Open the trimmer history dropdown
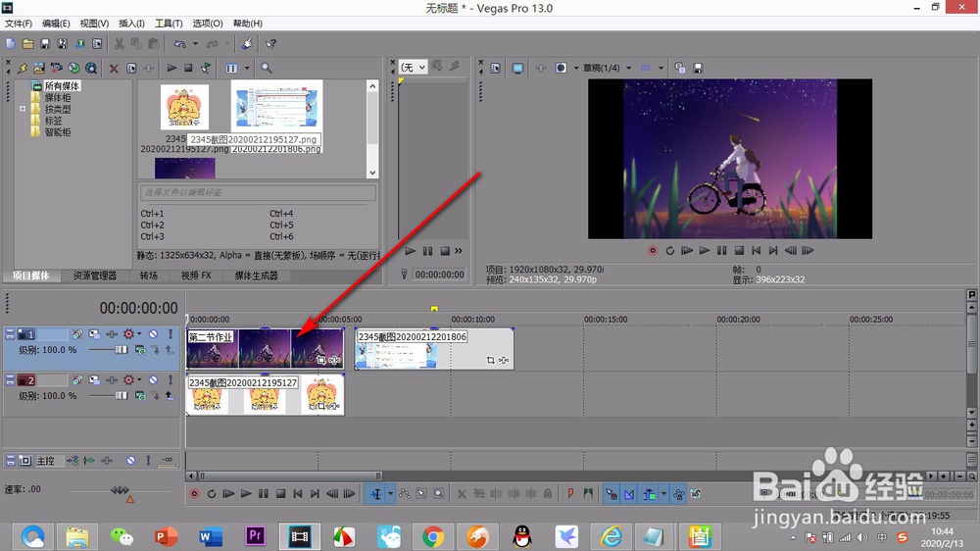Image resolution: width=980 pixels, height=551 pixels. click(414, 67)
